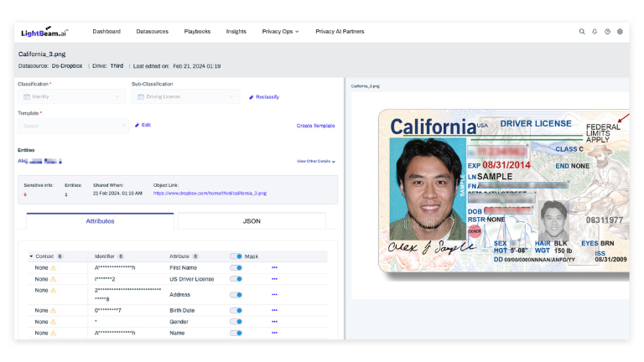This screenshot has width=644, height=362.
Task: Click the help icon in header
Action: pos(607,32)
